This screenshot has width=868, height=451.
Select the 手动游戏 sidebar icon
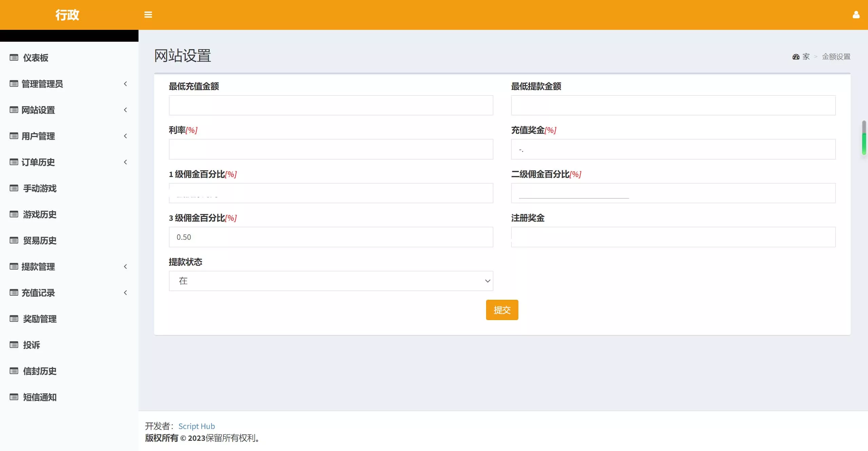pos(14,189)
